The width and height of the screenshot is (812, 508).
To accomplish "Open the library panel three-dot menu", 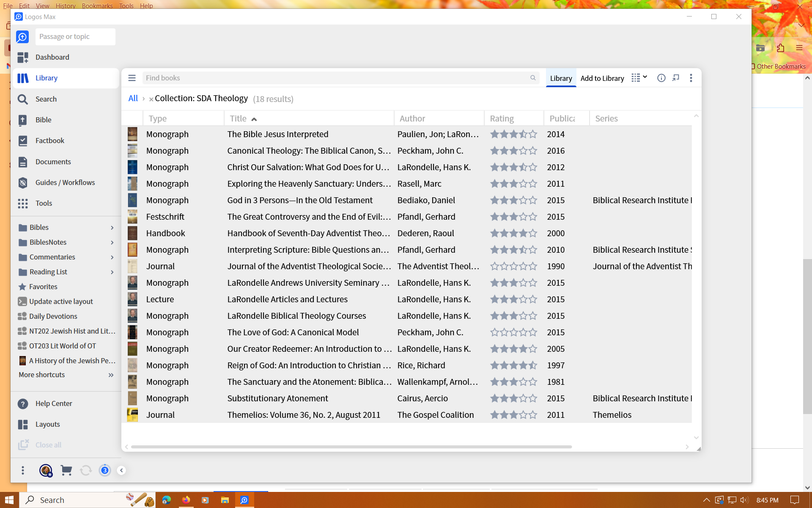I will pos(691,78).
